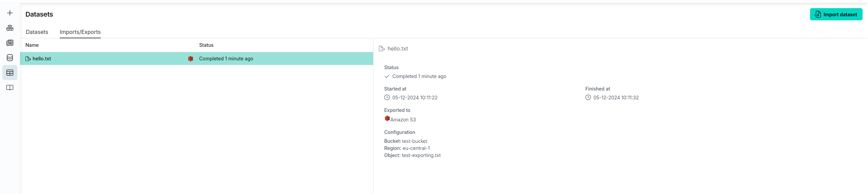Open the newspaper icon in the sidebar
This screenshot has width=868, height=194.
click(x=10, y=43)
